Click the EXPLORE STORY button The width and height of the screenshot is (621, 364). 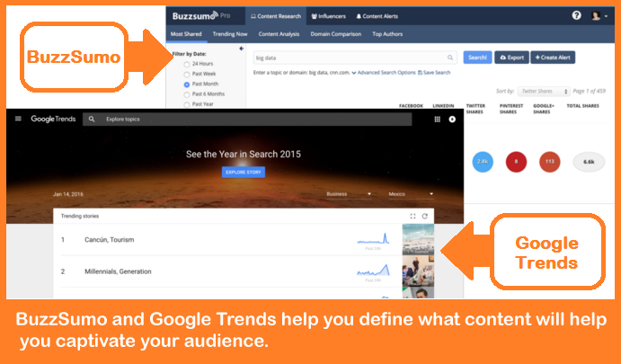[244, 173]
